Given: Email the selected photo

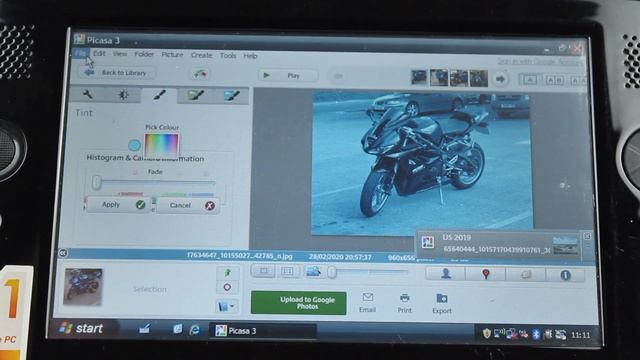Looking at the screenshot, I should point(367,303).
